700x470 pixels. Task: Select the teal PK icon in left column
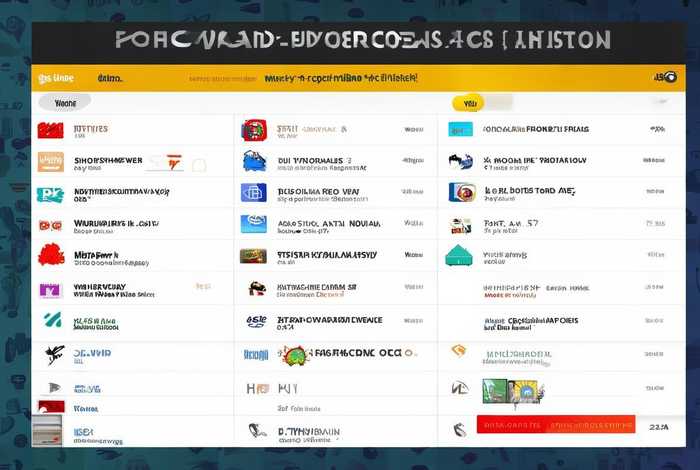50,194
